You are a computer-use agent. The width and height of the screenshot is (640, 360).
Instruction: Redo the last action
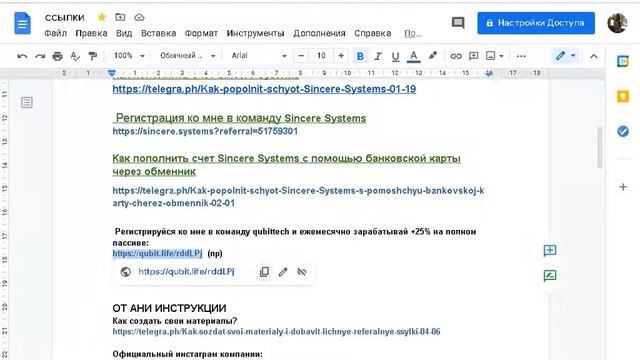pos(40,56)
